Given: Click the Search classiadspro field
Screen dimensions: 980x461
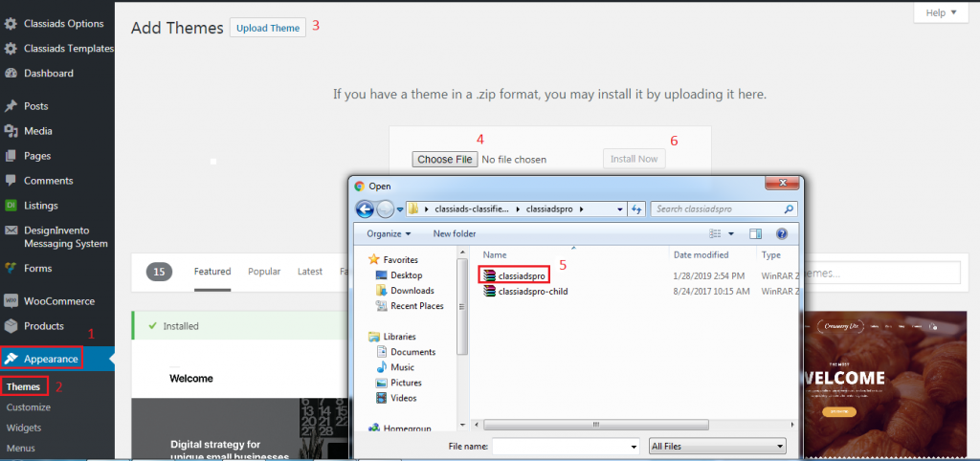Looking at the screenshot, I should click(x=724, y=209).
